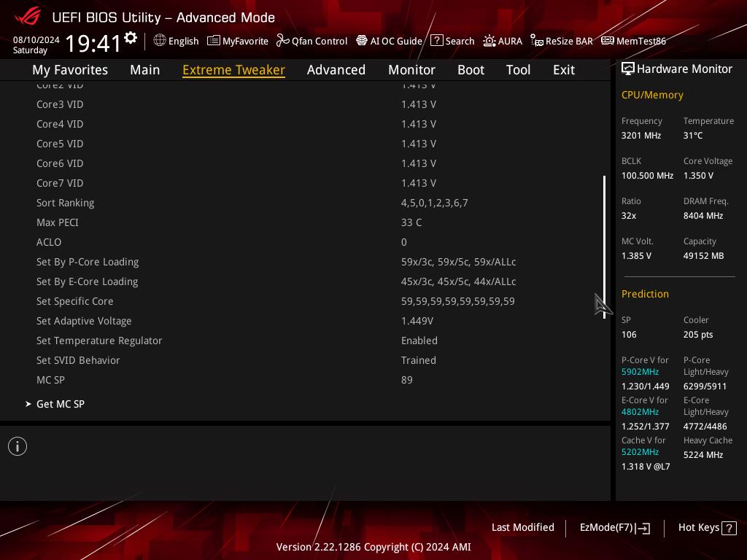This screenshot has height=560, width=747.
Task: Open Monitor tab
Action: [x=411, y=70]
